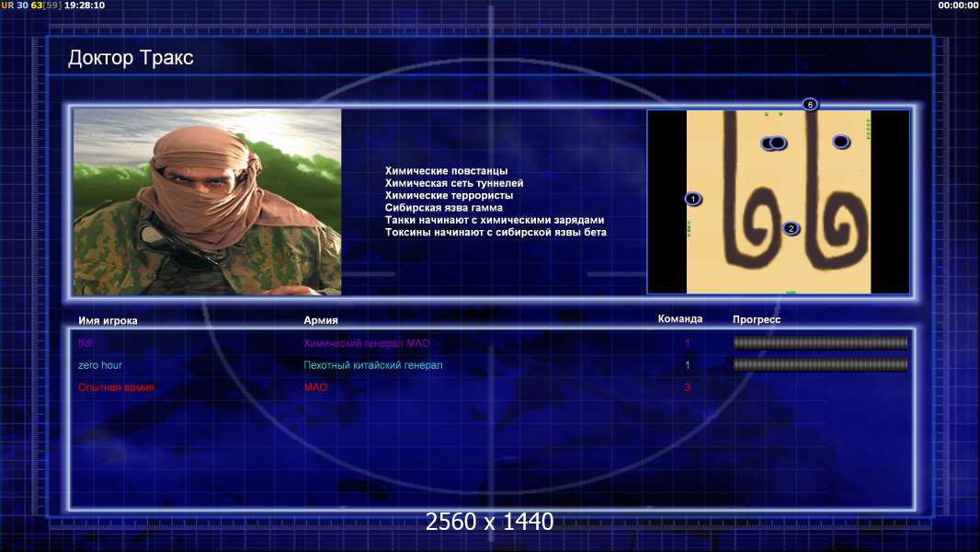Click the desert map preview image

[x=778, y=201]
